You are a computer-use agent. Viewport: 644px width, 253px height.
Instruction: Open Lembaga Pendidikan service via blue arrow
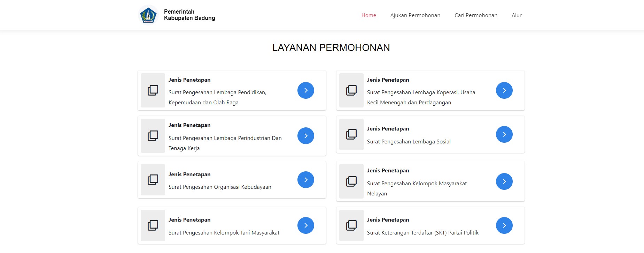click(x=305, y=90)
